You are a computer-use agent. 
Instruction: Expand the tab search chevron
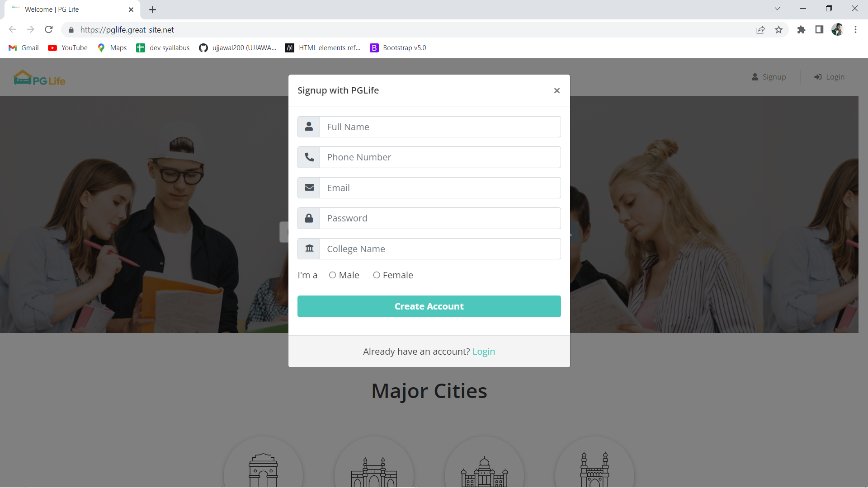point(777,9)
